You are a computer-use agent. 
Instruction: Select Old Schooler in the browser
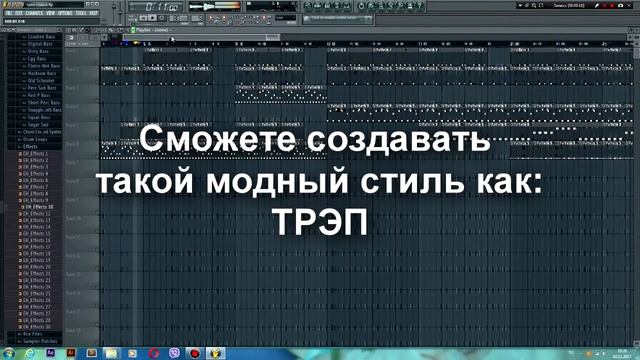[41, 81]
